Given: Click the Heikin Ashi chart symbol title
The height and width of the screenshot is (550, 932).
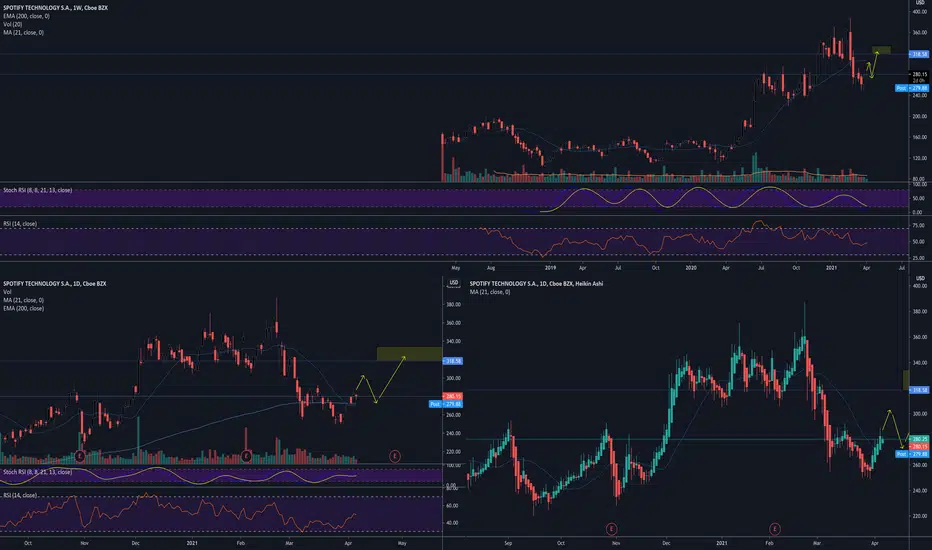Looking at the screenshot, I should click(x=536, y=284).
